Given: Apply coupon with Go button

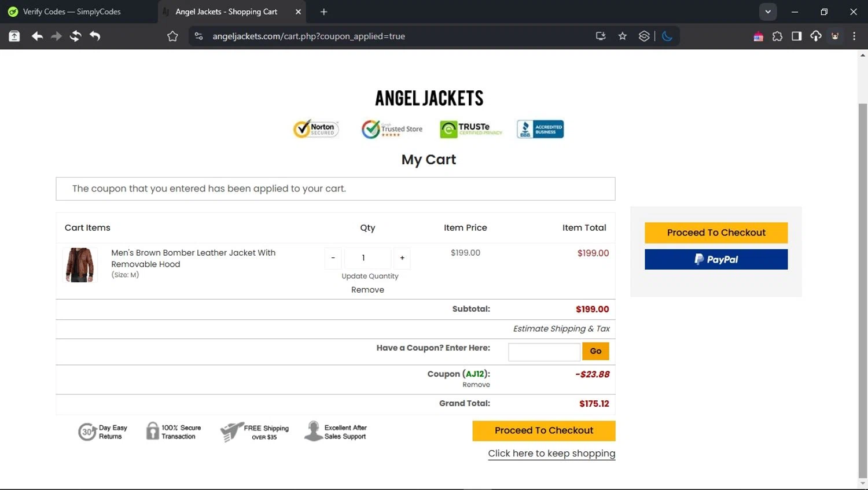Looking at the screenshot, I should point(595,351).
